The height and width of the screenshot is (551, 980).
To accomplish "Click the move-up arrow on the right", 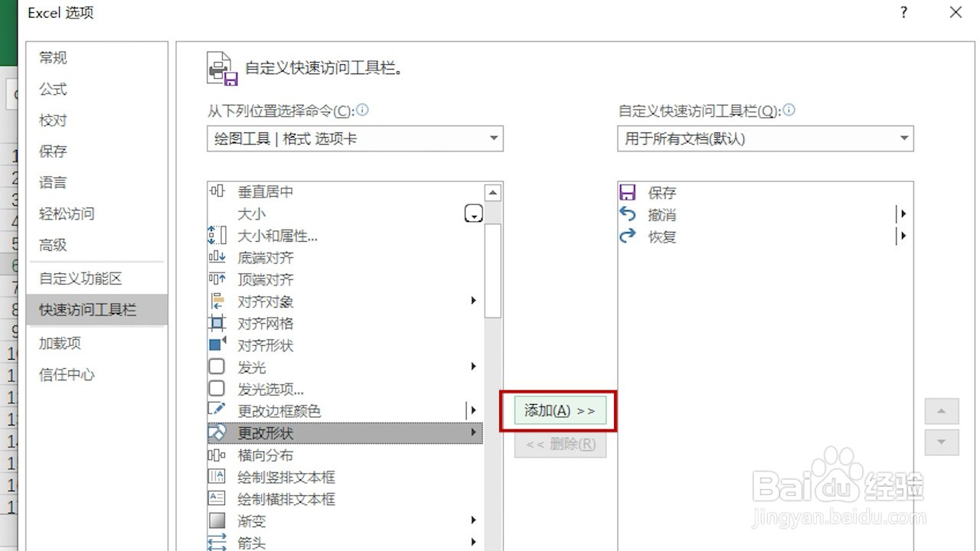I will [x=941, y=411].
